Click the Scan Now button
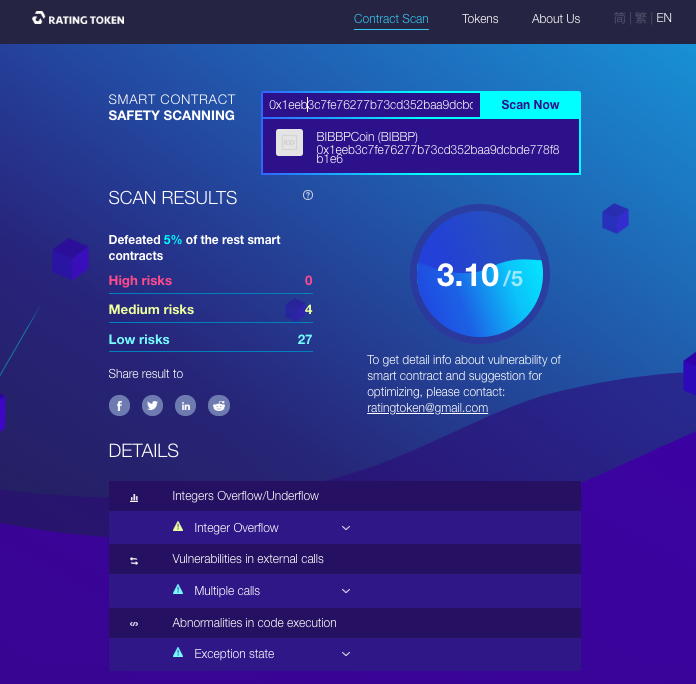 (x=530, y=105)
